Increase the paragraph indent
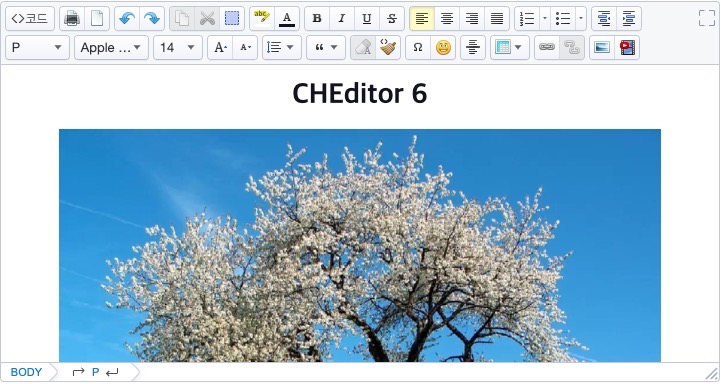The width and height of the screenshot is (721, 384). tap(629, 18)
